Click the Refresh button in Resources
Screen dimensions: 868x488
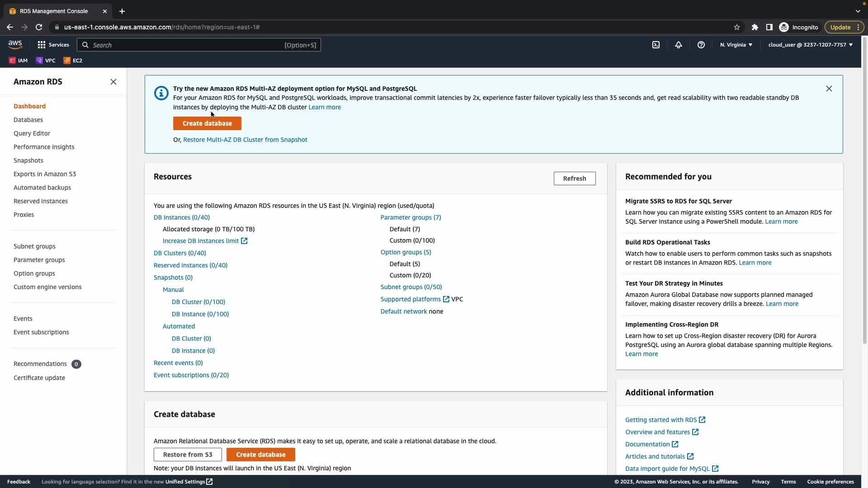pos(574,178)
